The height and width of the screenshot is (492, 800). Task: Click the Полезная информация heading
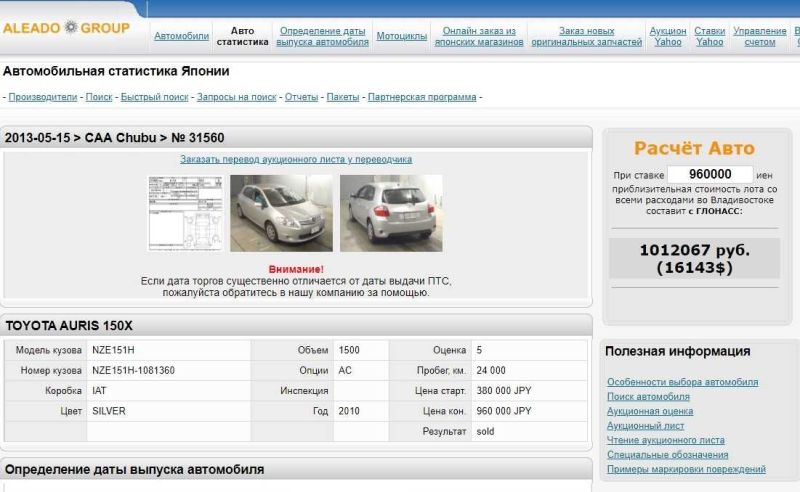(678, 351)
